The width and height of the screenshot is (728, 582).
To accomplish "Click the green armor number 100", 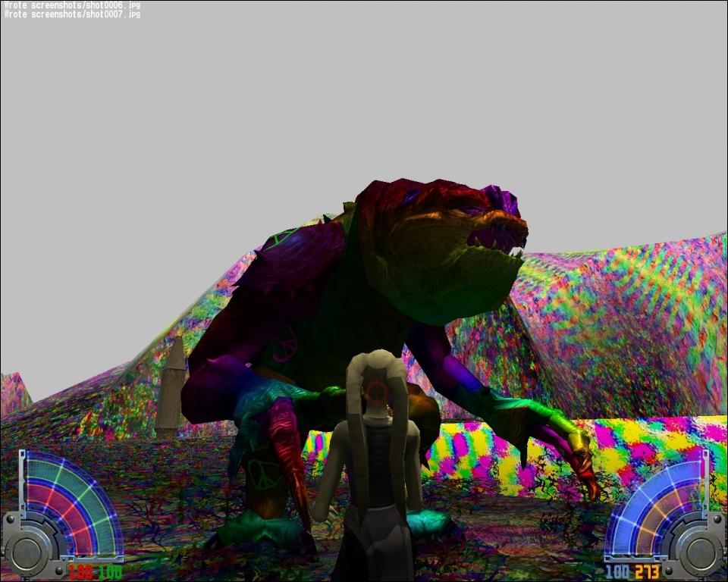I will pos(110,572).
